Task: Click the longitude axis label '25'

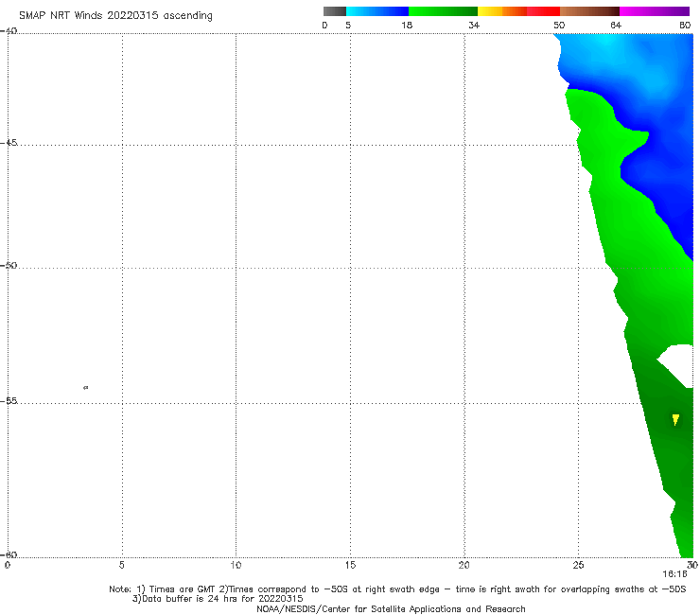Action: [x=578, y=566]
